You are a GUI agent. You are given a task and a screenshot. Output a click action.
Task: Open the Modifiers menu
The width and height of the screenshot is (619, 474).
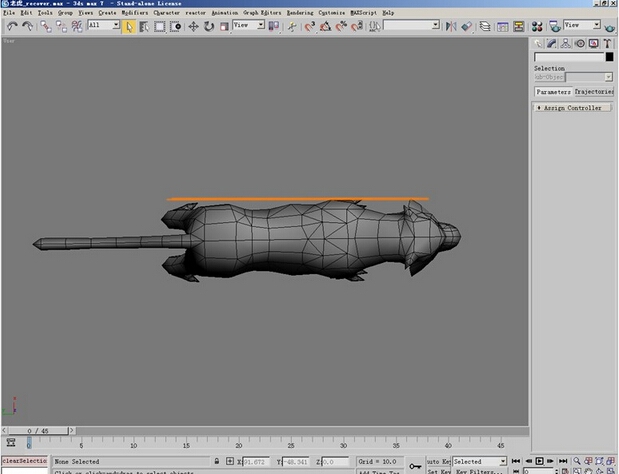click(x=135, y=13)
